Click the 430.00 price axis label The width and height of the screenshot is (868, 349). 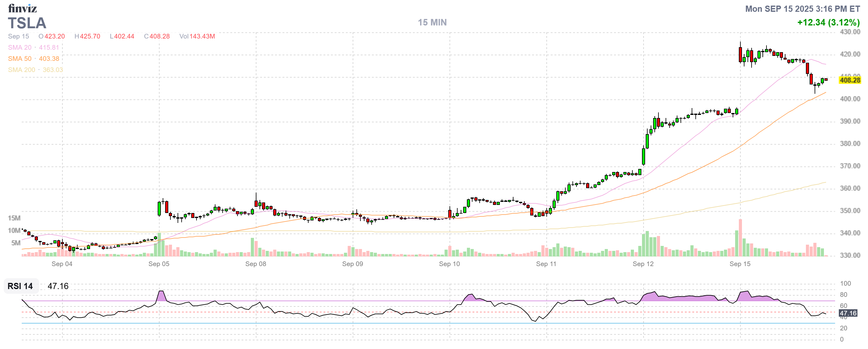tap(849, 32)
